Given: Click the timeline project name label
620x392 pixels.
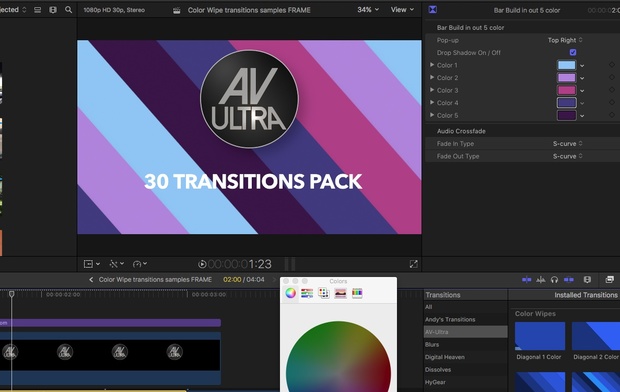Looking at the screenshot, I should 155,280.
